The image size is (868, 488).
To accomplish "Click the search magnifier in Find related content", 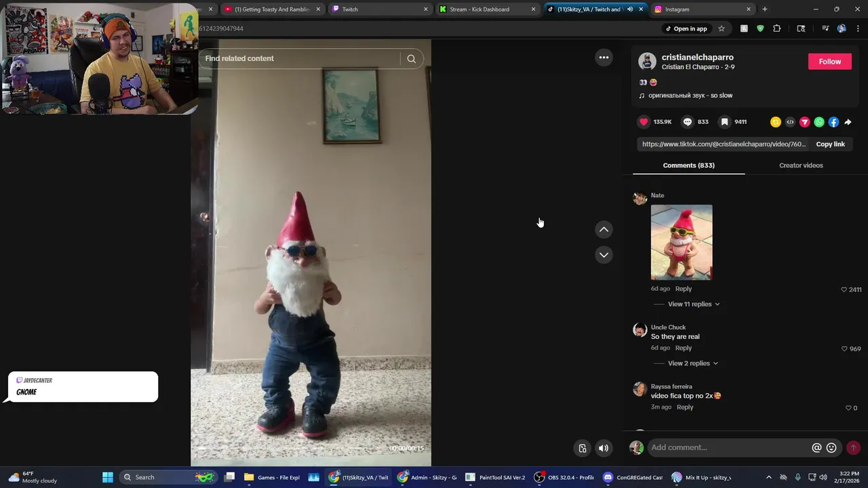I will click(411, 59).
